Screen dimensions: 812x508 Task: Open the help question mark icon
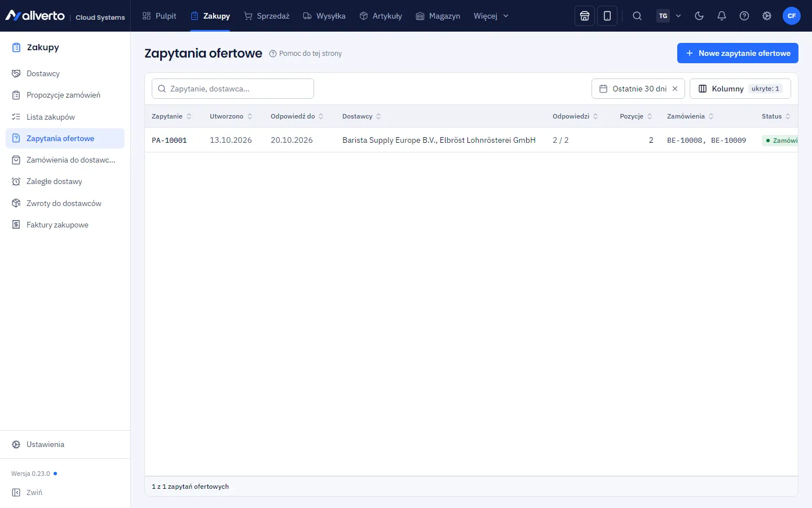click(x=744, y=16)
